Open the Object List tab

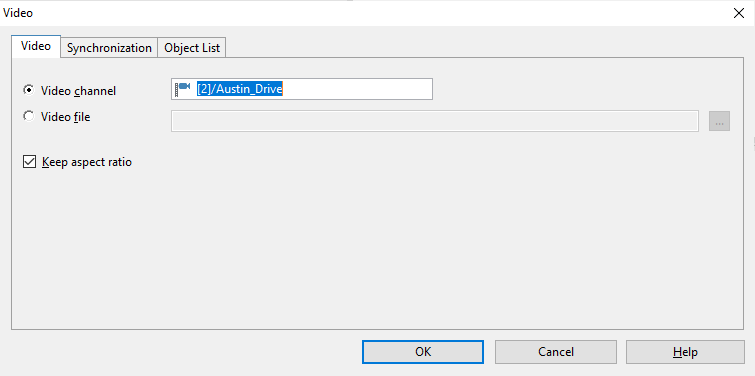point(192,48)
